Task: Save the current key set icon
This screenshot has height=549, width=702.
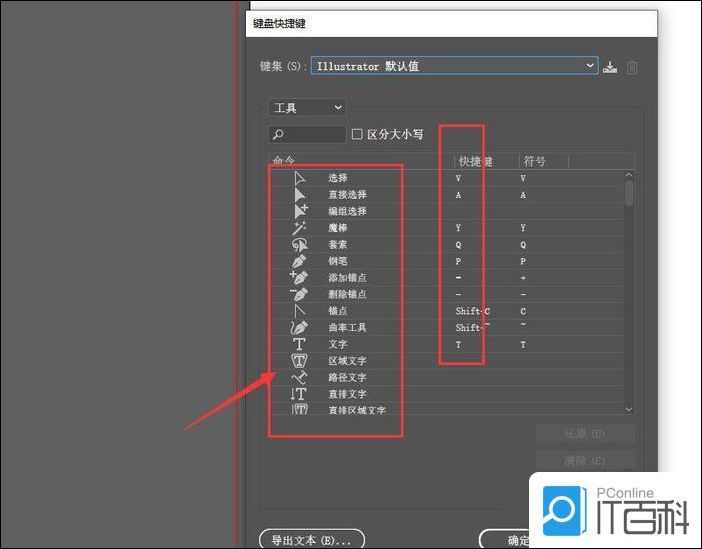Action: tap(610, 67)
